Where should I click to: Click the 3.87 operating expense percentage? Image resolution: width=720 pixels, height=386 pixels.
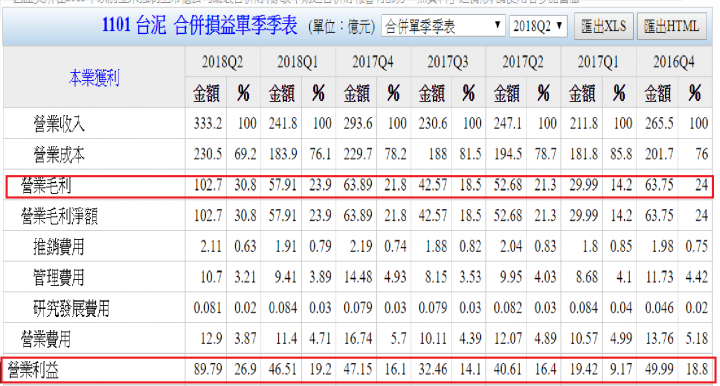(245, 339)
